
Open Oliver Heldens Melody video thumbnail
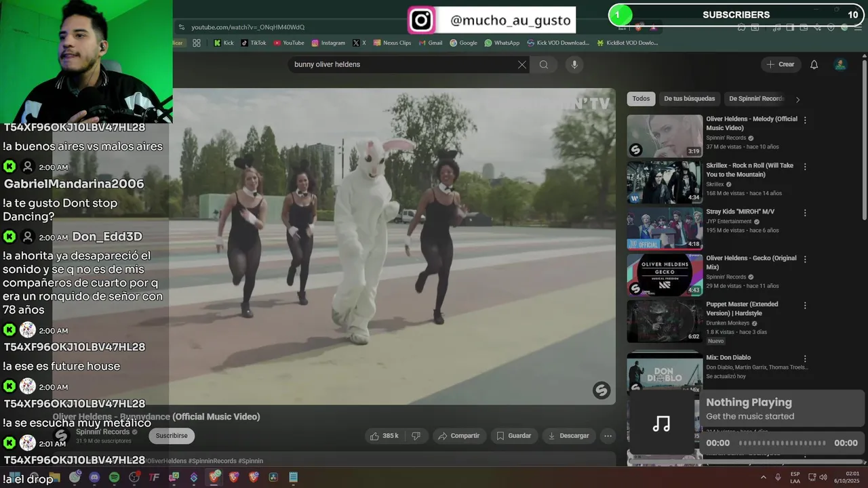pyautogui.click(x=665, y=136)
